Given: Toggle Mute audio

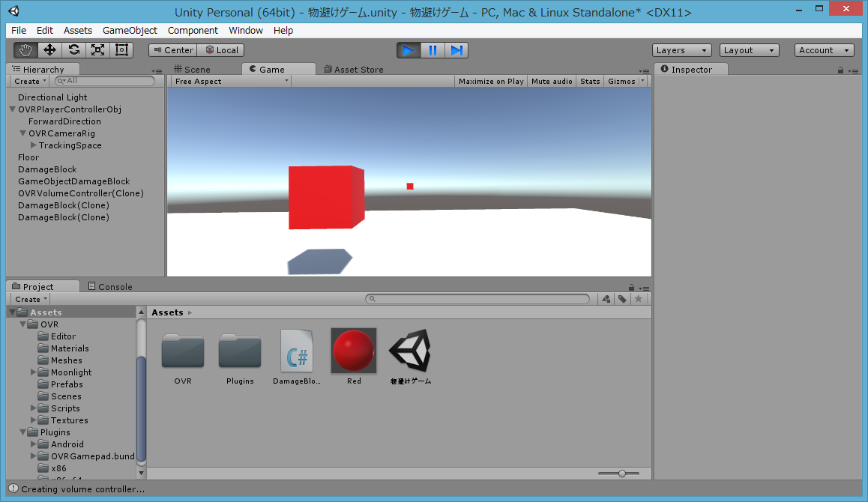Looking at the screenshot, I should point(552,82).
